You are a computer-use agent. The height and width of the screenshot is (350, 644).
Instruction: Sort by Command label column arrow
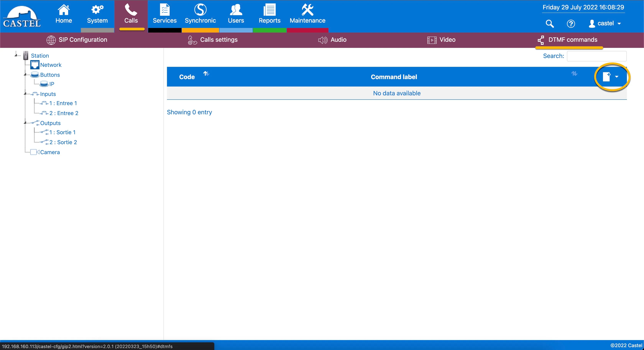point(574,74)
